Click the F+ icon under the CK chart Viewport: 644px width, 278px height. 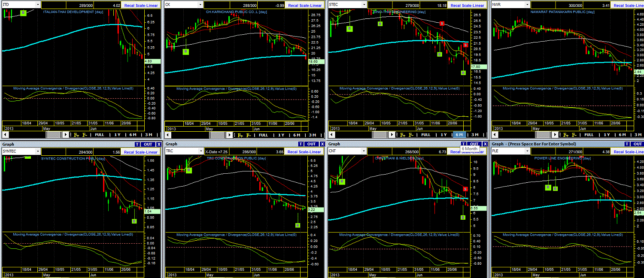tap(240, 135)
